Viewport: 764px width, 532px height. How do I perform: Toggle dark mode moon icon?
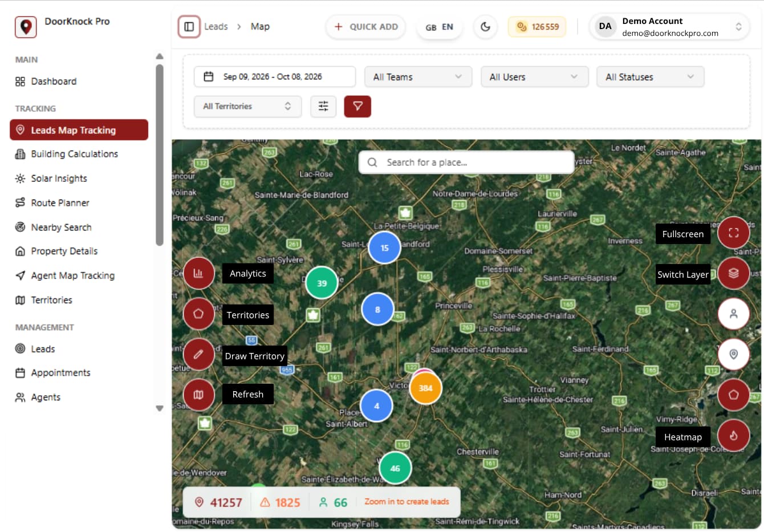(485, 27)
